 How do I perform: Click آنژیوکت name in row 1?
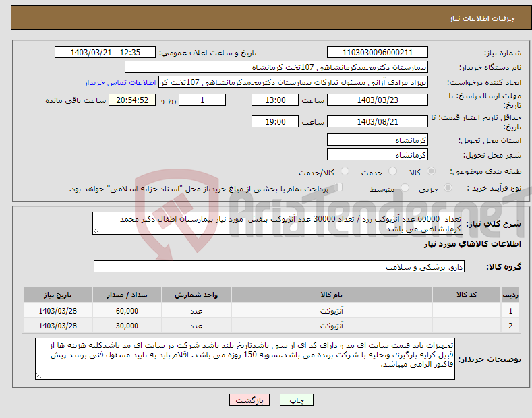pos(332,311)
